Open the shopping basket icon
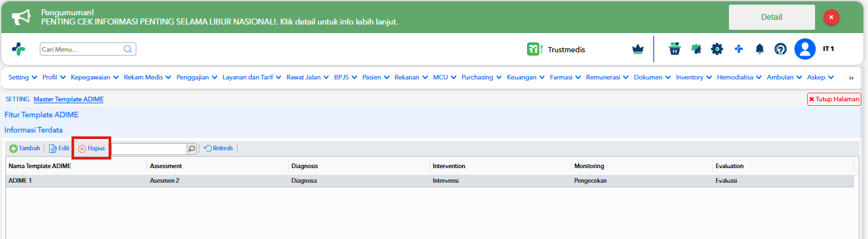The width and height of the screenshot is (868, 239). click(x=675, y=49)
